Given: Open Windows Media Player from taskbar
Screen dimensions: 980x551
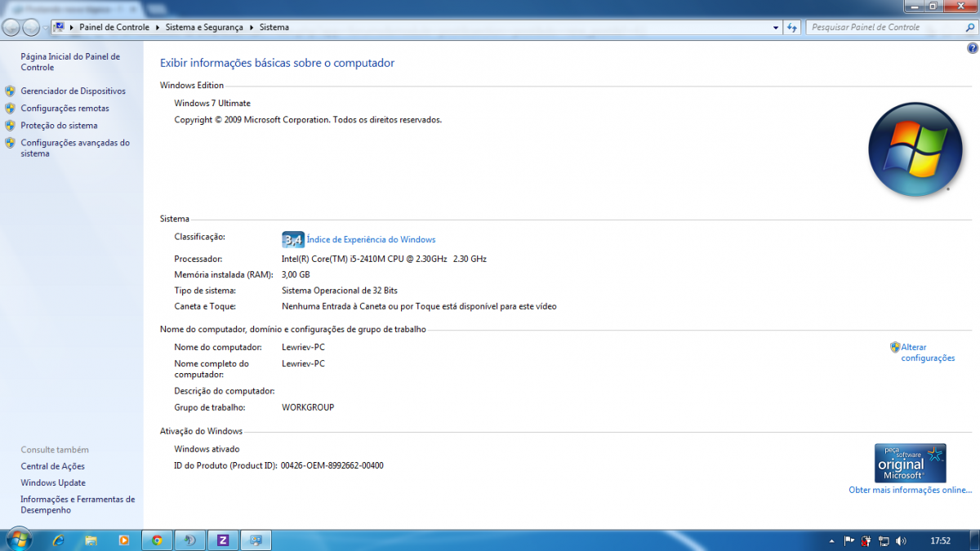Looking at the screenshot, I should coord(124,540).
